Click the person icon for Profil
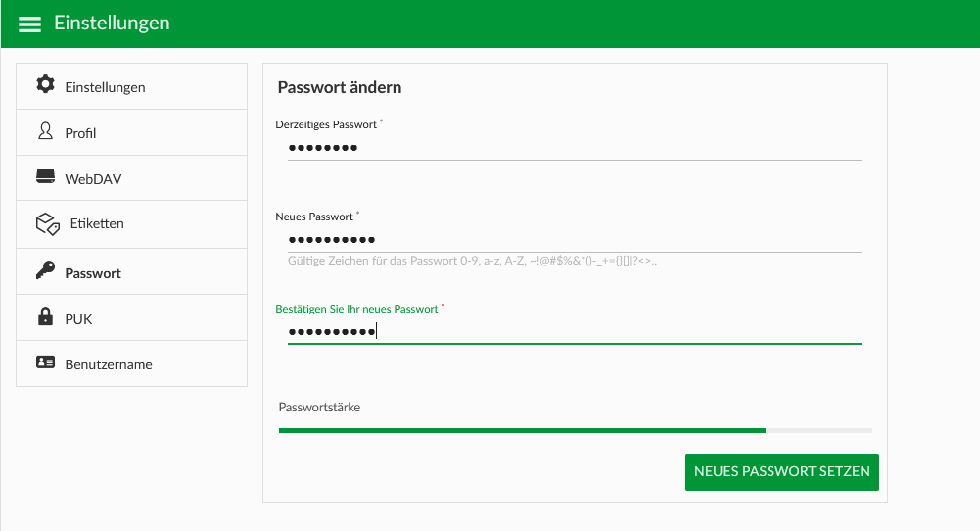 pyautogui.click(x=45, y=130)
